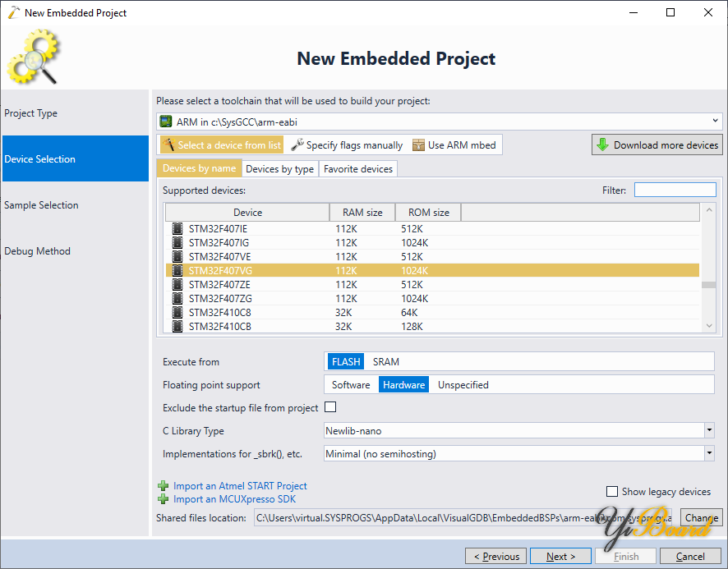Open the Implementations for _sbrk() dropdown
The image size is (728, 569).
click(708, 453)
